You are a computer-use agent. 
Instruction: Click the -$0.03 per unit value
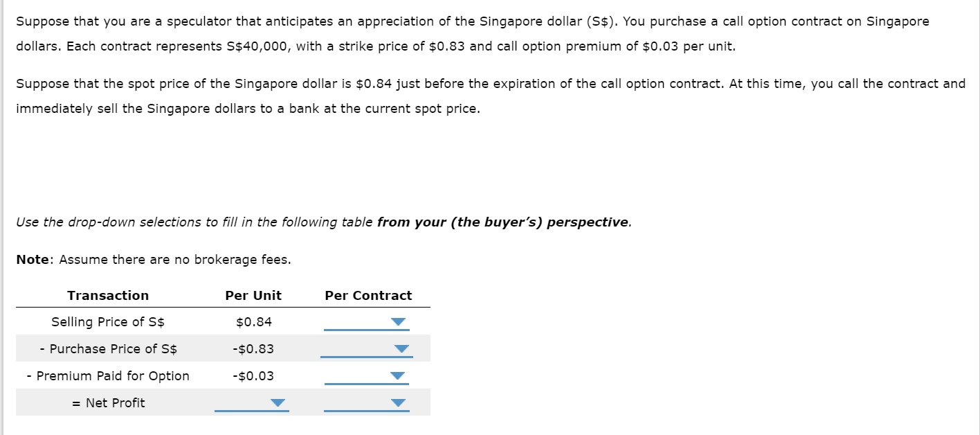click(253, 376)
